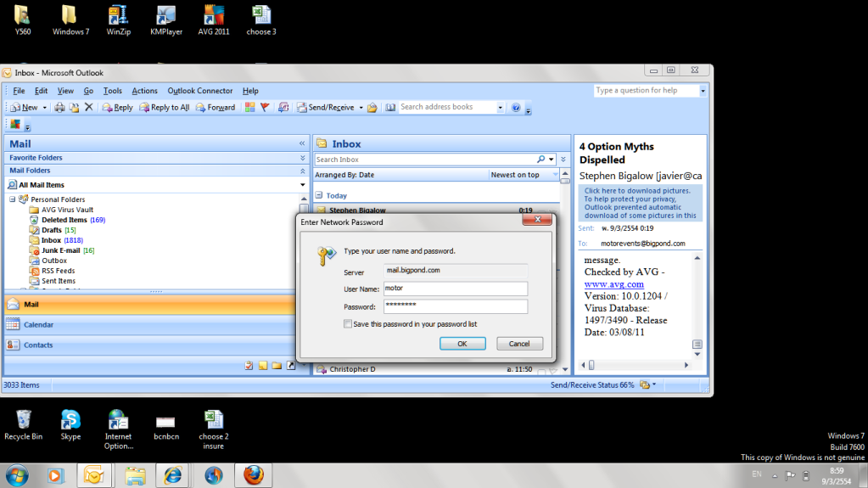
Task: Click the Search Inbox magnifier icon
Action: pyautogui.click(x=540, y=160)
